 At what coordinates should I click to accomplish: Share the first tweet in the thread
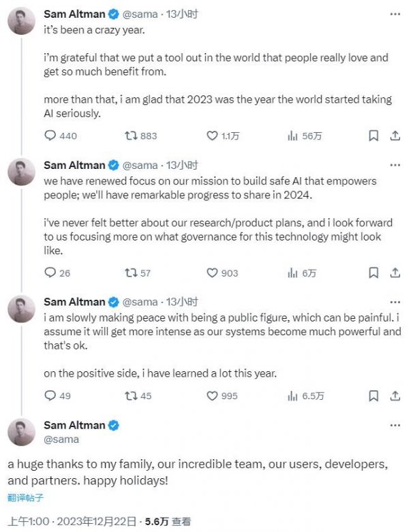pyautogui.click(x=394, y=136)
